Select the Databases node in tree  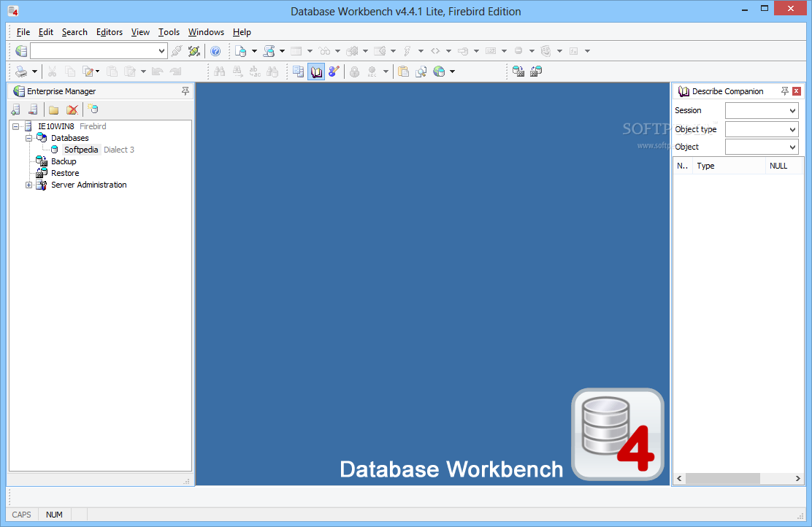pyautogui.click(x=70, y=138)
